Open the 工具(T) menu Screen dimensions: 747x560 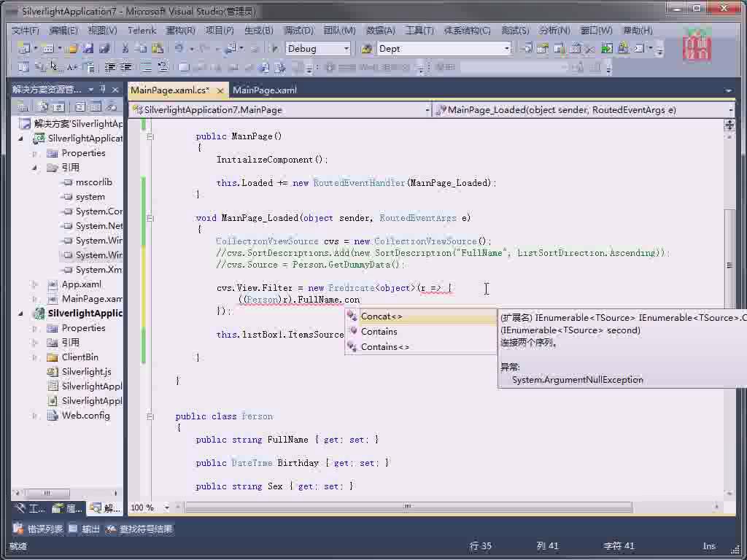pyautogui.click(x=419, y=31)
